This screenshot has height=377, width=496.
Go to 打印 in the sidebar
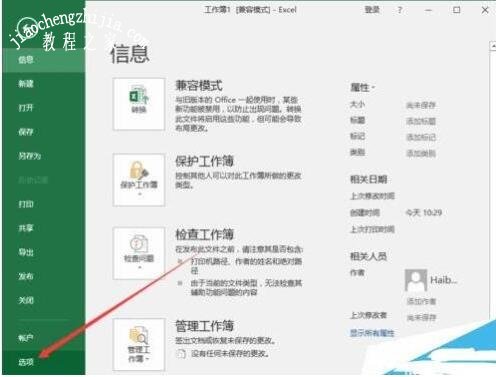point(26,204)
